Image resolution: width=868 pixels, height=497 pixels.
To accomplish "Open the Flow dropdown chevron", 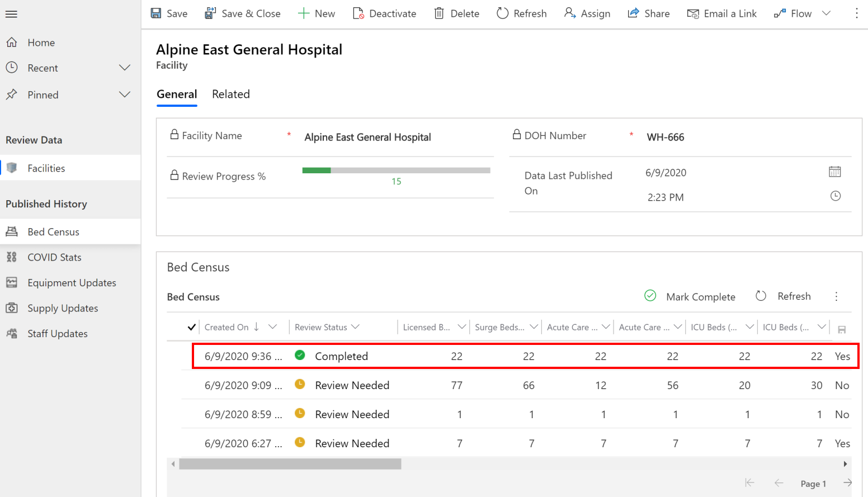I will click(x=826, y=13).
